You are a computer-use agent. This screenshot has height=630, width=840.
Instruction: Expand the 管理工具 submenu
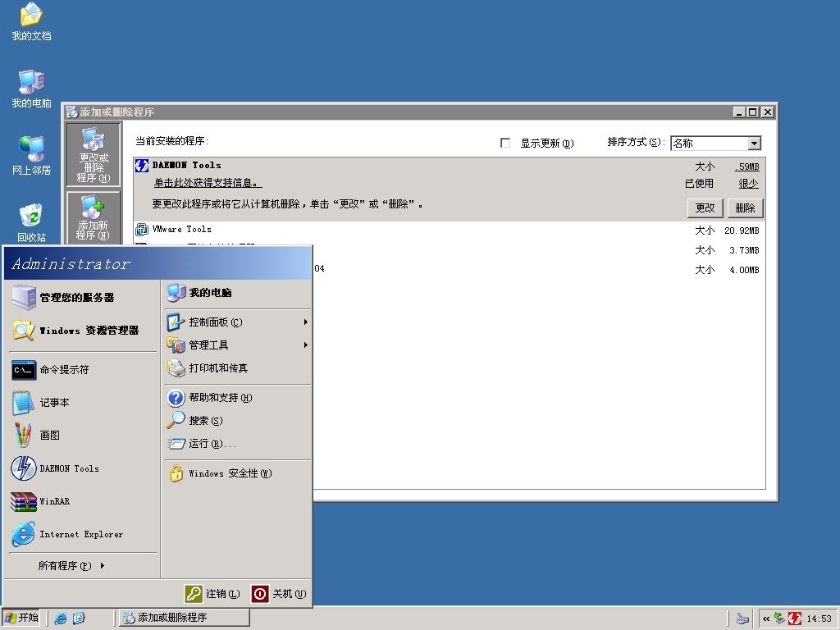click(237, 345)
